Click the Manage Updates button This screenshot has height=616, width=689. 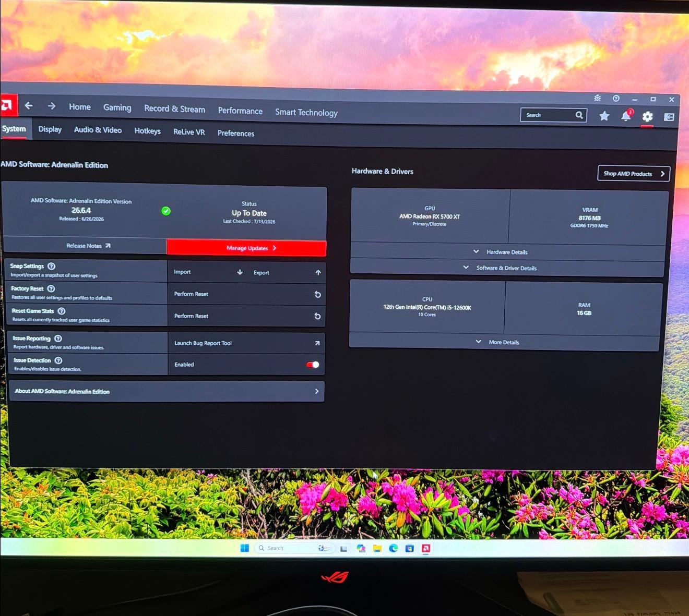[x=246, y=248]
